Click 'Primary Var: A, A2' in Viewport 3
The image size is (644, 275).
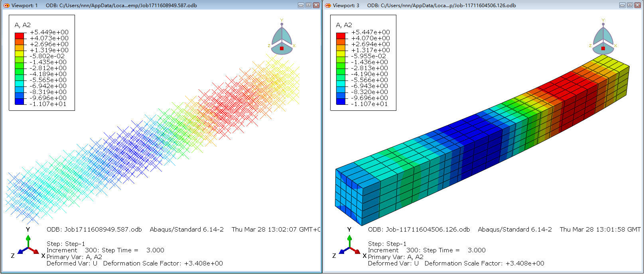click(x=396, y=257)
